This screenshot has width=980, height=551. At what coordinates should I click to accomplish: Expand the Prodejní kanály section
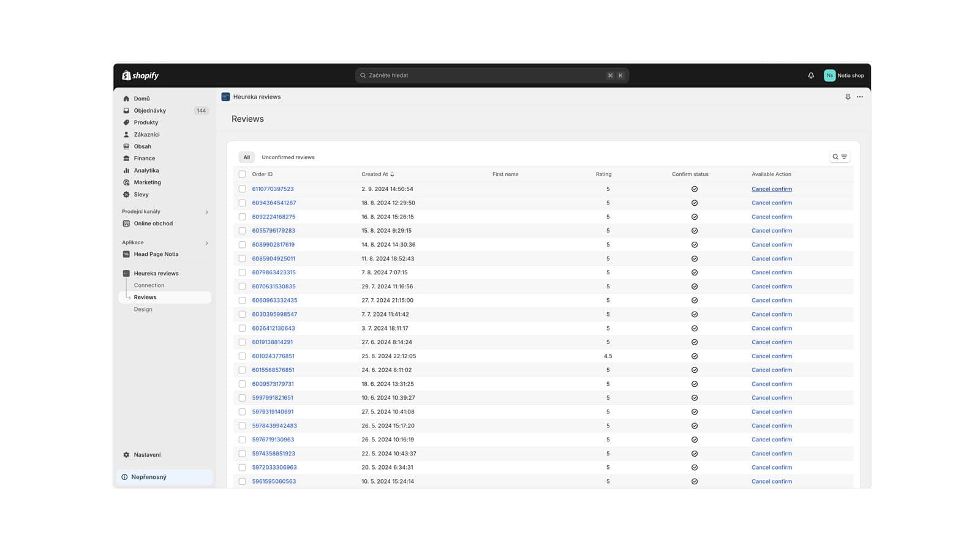click(206, 212)
